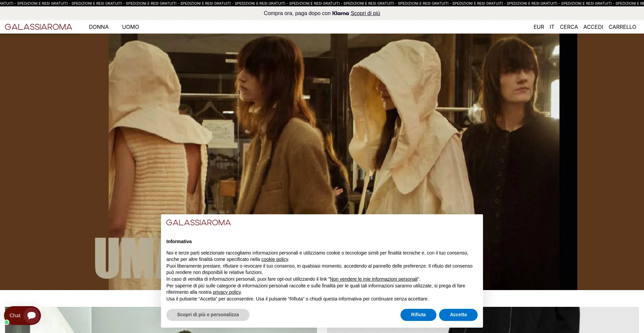Click "Scopri di più e personalizza" button
The image size is (644, 333).
208,315
